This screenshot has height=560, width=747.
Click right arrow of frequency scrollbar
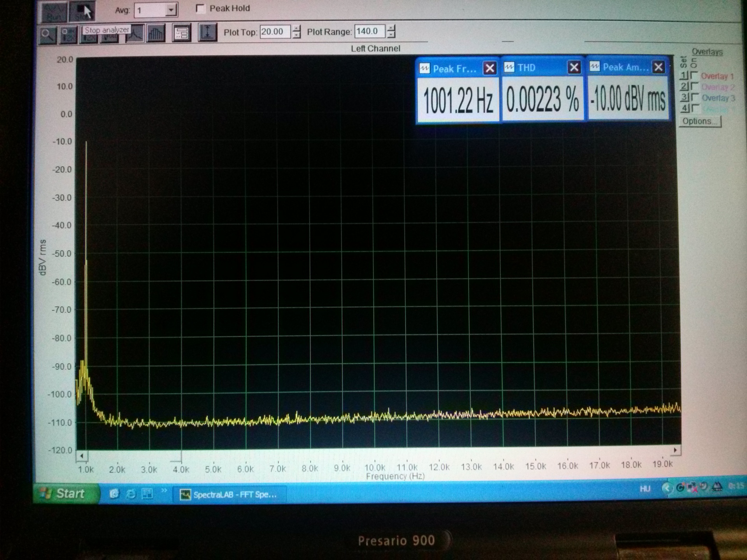coord(675,450)
